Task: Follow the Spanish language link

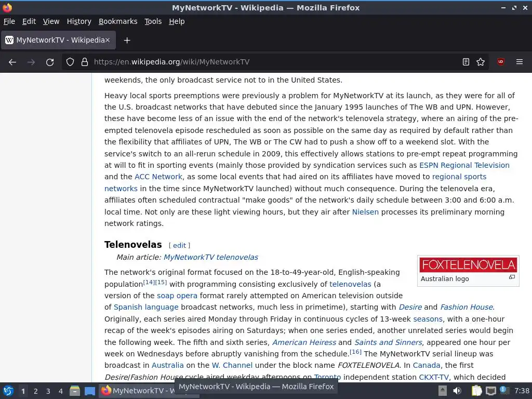Action: tap(146, 308)
